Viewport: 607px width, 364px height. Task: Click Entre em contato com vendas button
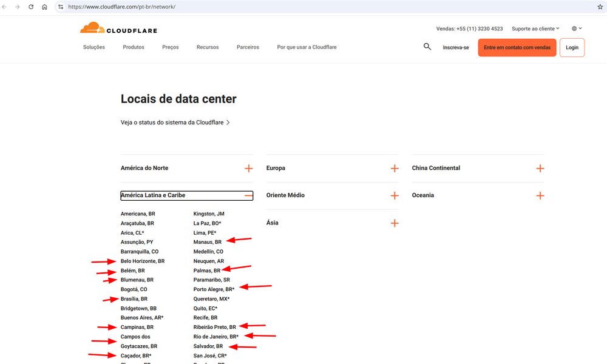click(x=517, y=47)
